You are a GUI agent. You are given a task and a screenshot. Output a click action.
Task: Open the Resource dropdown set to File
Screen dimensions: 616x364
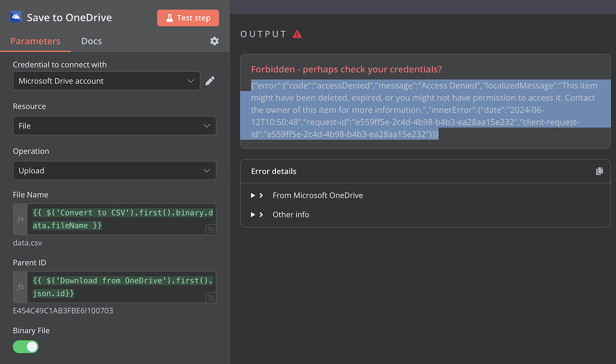(114, 126)
